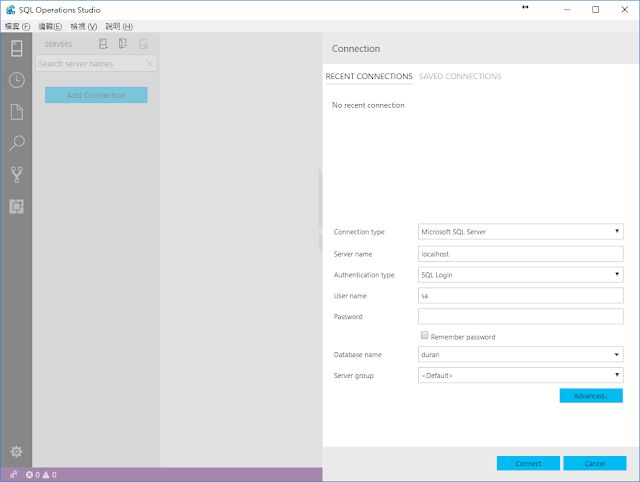The width and height of the screenshot is (640, 482).
Task: Click the New Connection icon in Servers header
Action: 103,44
